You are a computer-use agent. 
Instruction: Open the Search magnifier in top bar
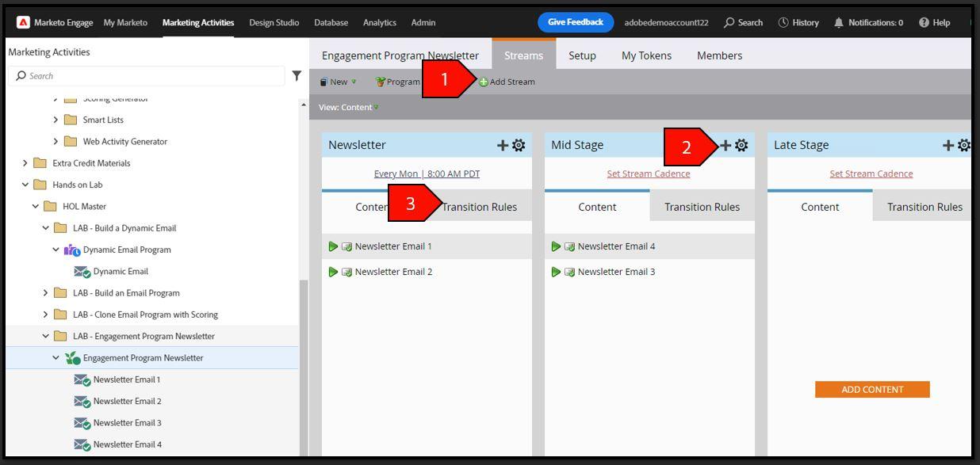pos(729,22)
